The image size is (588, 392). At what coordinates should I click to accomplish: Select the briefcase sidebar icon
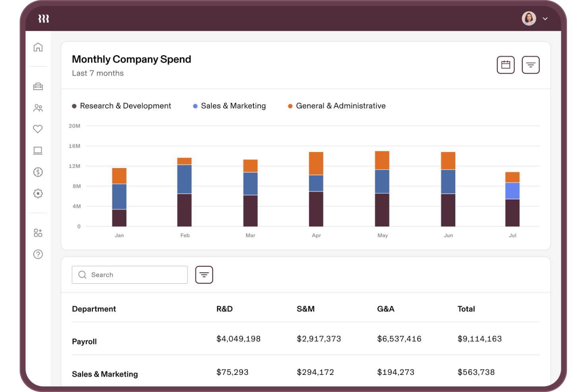pyautogui.click(x=38, y=86)
